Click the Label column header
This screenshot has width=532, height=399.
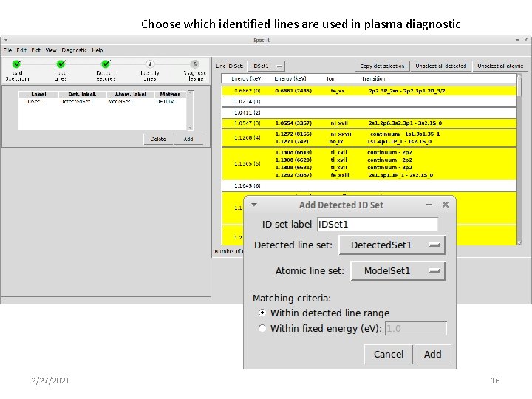point(38,94)
